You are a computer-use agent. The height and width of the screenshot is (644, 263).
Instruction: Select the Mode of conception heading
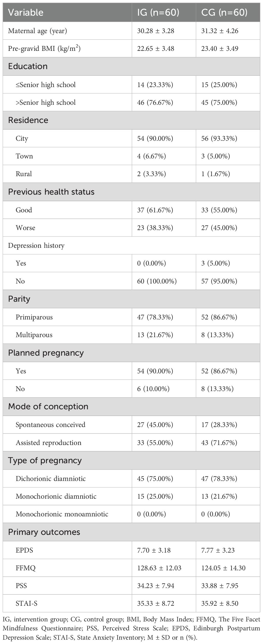tap(48, 406)
